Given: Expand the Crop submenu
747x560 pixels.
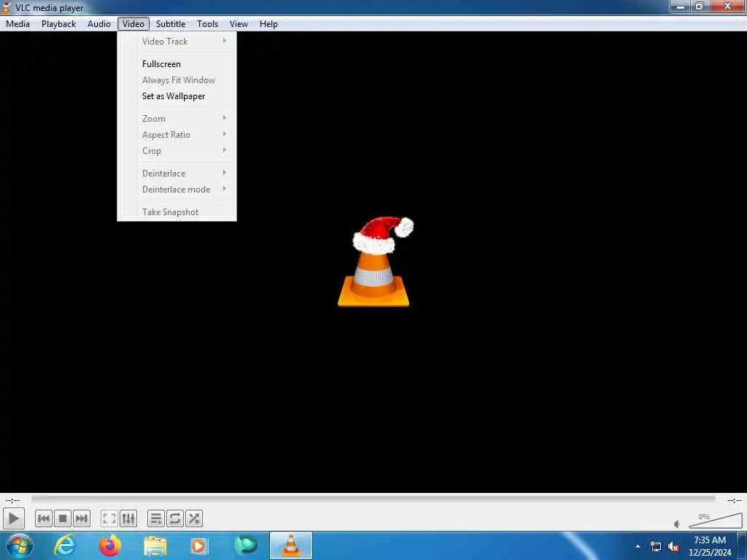Looking at the screenshot, I should (x=177, y=151).
